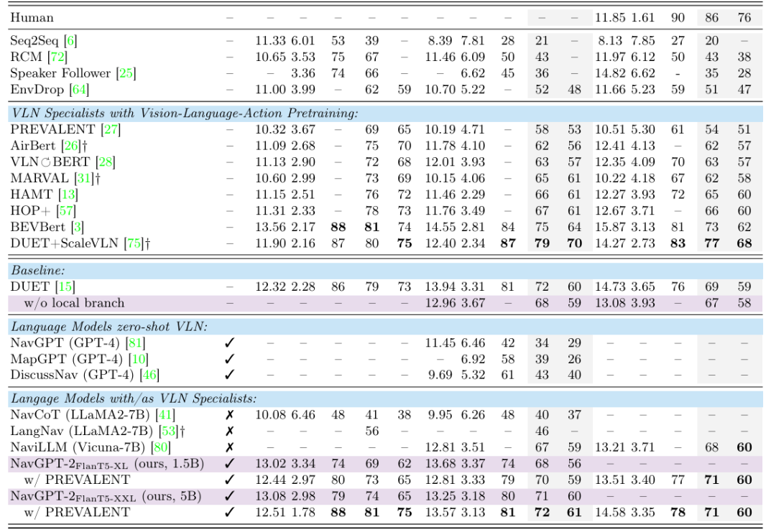
Task: Select value 13.21 in NaviLLM row
Action: (x=610, y=447)
